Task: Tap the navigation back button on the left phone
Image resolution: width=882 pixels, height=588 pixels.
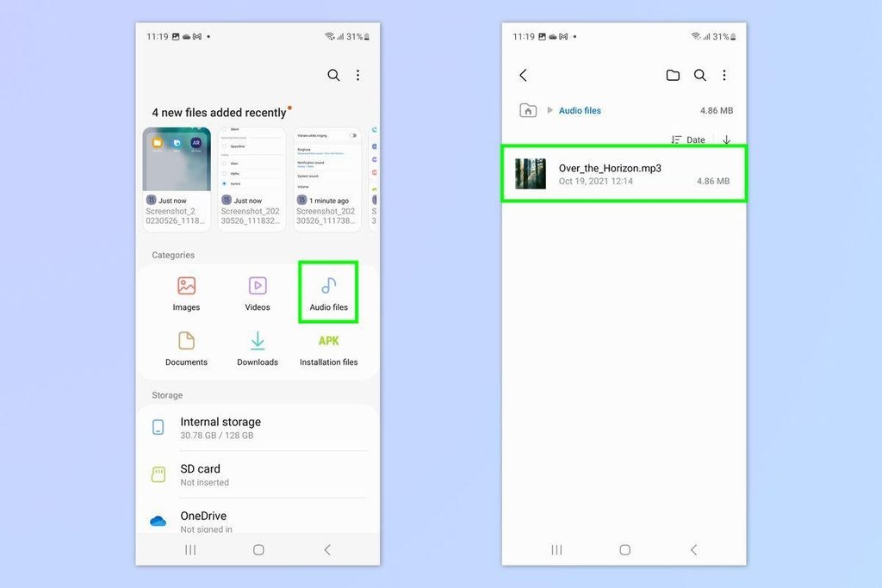Action: pos(327,550)
